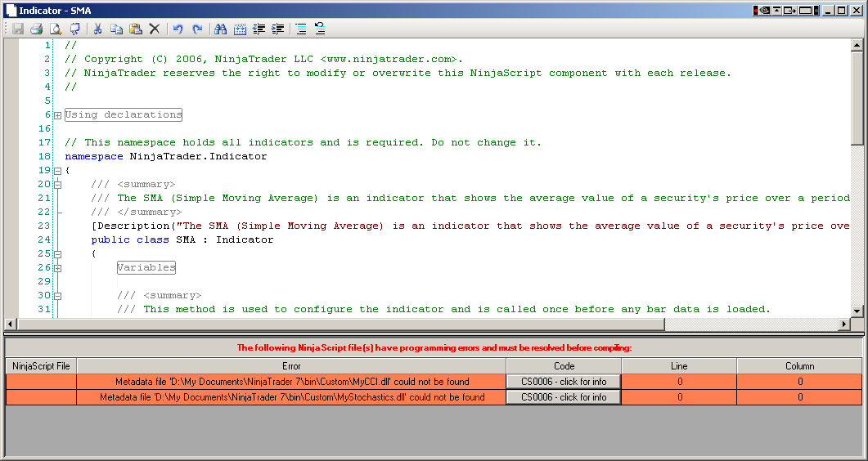Click the red dot icon in the title bar
The image size is (868, 461).
(x=756, y=11)
